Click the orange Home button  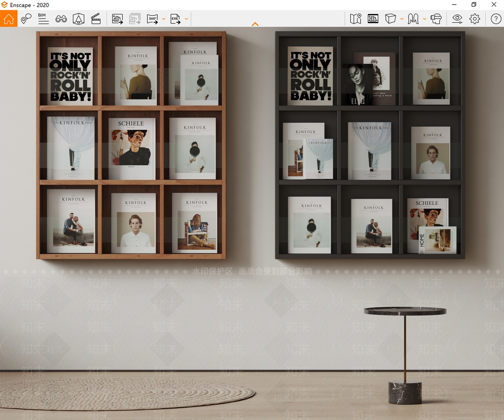tap(9, 19)
